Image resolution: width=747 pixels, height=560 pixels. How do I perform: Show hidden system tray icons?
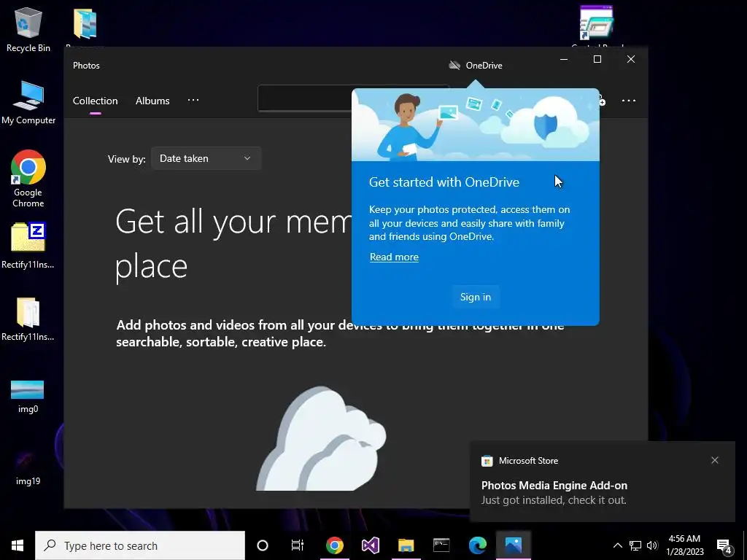[617, 545]
